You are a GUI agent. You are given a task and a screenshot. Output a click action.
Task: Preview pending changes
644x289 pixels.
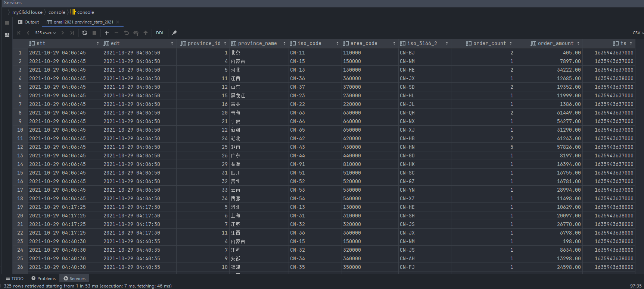click(x=136, y=33)
